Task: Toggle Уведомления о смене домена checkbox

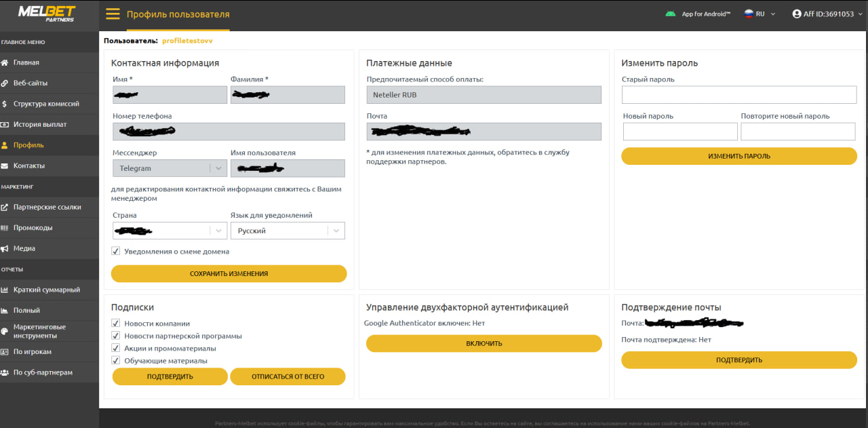Action: [116, 251]
